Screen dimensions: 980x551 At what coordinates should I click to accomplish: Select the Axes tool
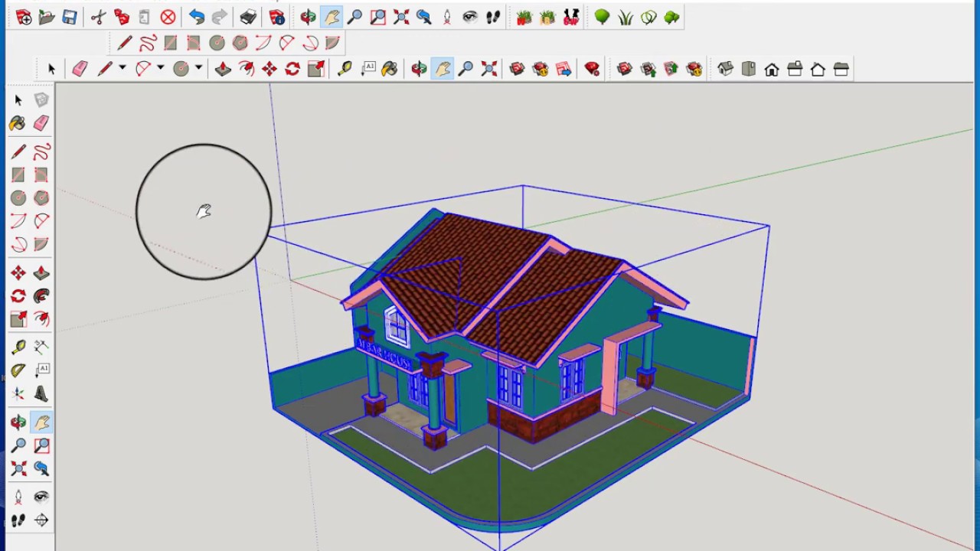(18, 393)
